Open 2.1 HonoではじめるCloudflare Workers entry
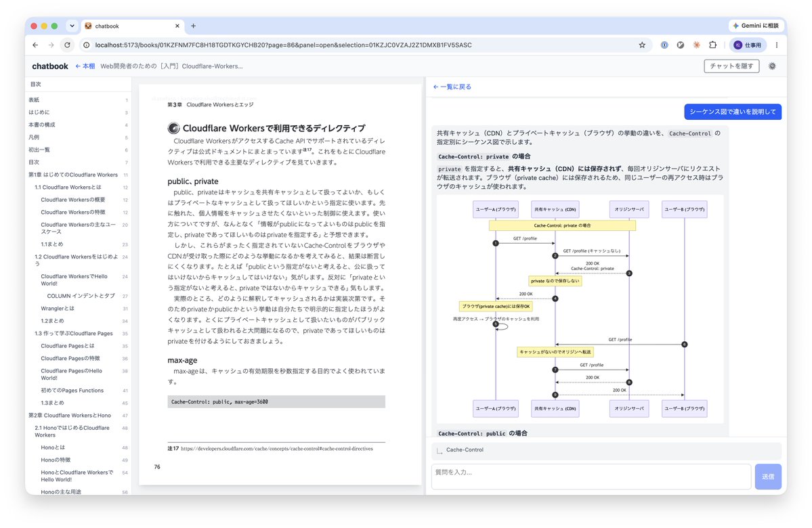Screen dimensions: 812x528 point(78,432)
